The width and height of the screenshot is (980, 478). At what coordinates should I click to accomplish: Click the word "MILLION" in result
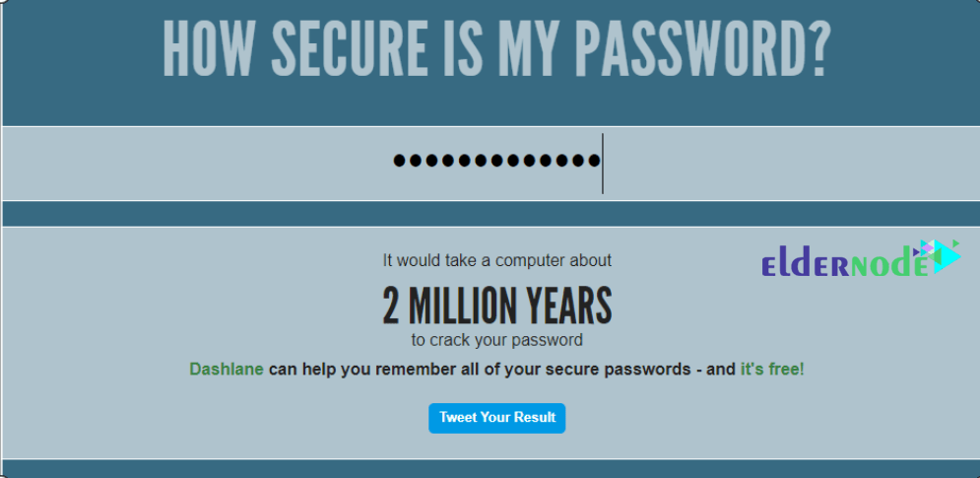[462, 307]
